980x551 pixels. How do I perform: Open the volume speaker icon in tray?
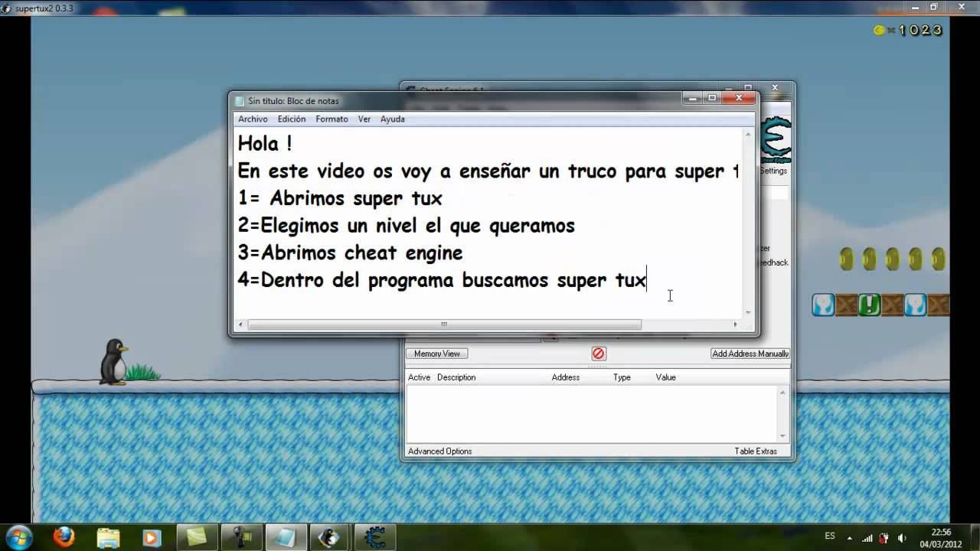(x=902, y=537)
